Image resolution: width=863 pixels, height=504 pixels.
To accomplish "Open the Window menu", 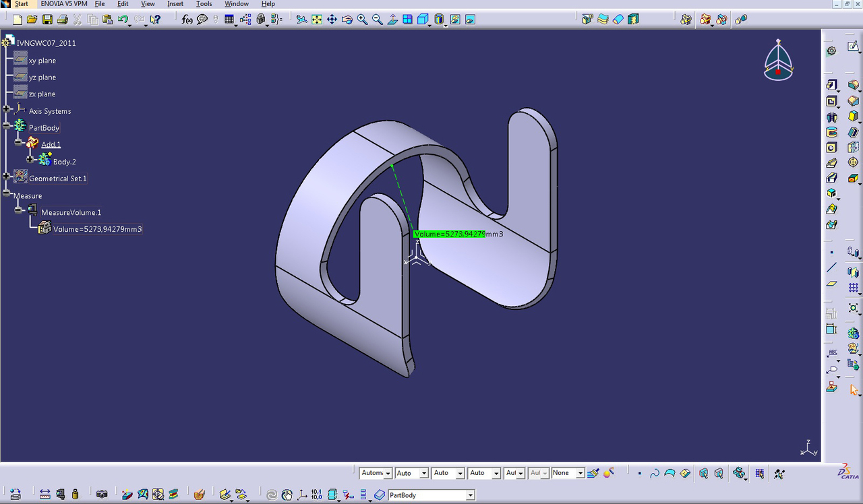I will [x=237, y=4].
